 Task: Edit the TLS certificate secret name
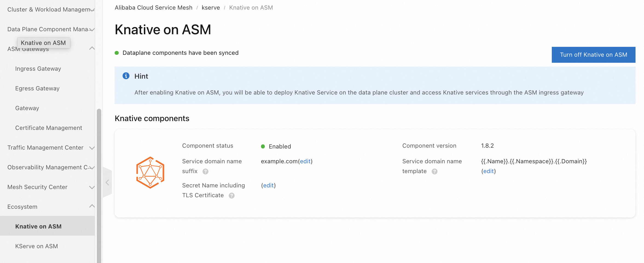pyautogui.click(x=268, y=185)
